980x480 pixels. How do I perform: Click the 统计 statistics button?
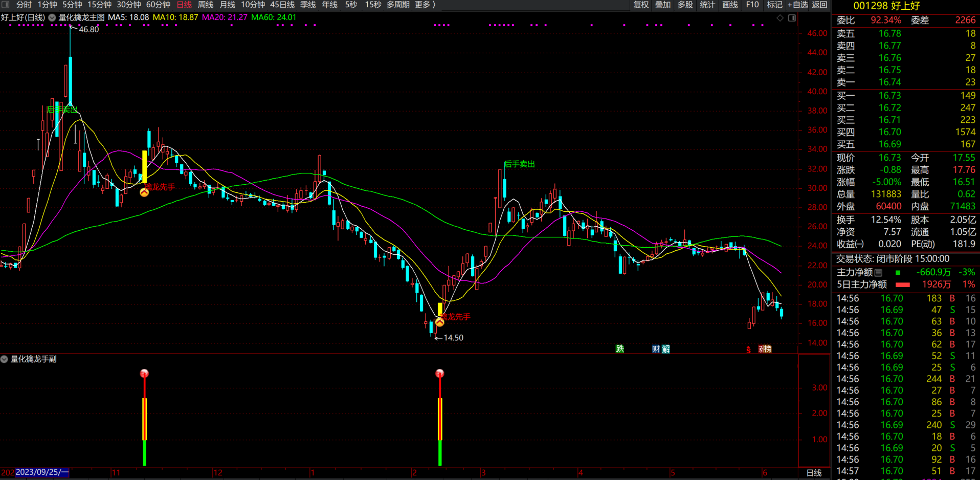click(707, 5)
